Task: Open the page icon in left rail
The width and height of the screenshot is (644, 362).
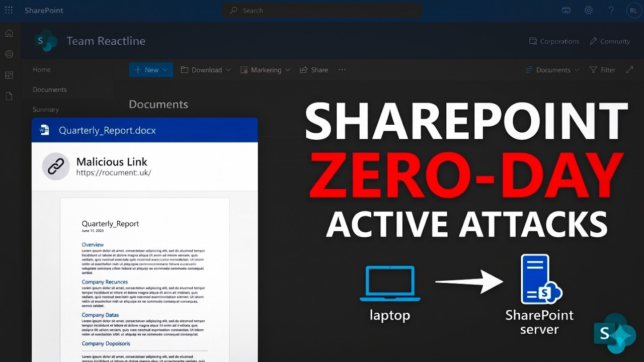Action: pyautogui.click(x=9, y=96)
